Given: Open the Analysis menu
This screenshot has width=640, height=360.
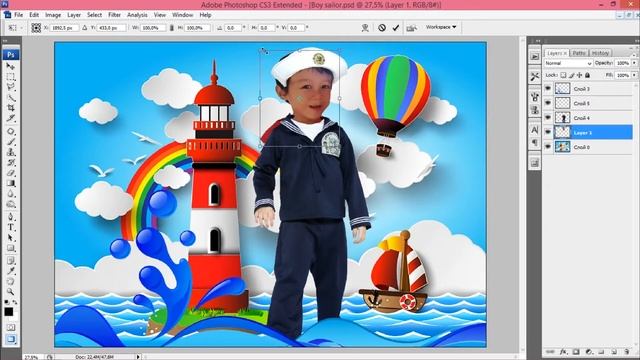Looking at the screenshot, I should point(137,15).
